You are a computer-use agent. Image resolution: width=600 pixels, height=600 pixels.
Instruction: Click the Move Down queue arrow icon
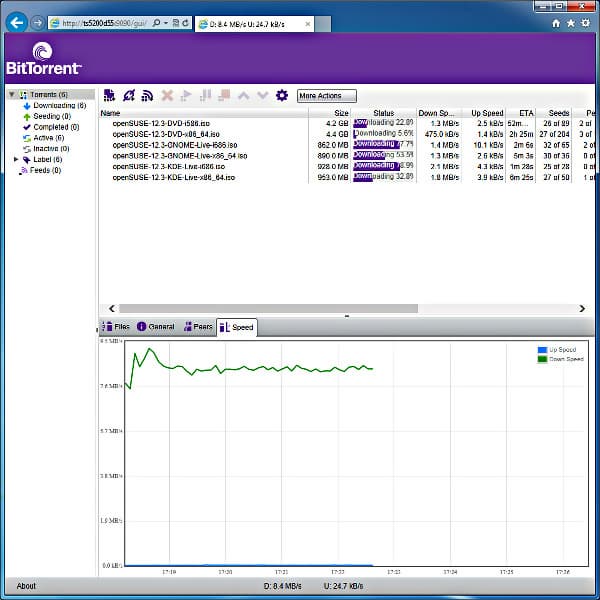[x=262, y=95]
